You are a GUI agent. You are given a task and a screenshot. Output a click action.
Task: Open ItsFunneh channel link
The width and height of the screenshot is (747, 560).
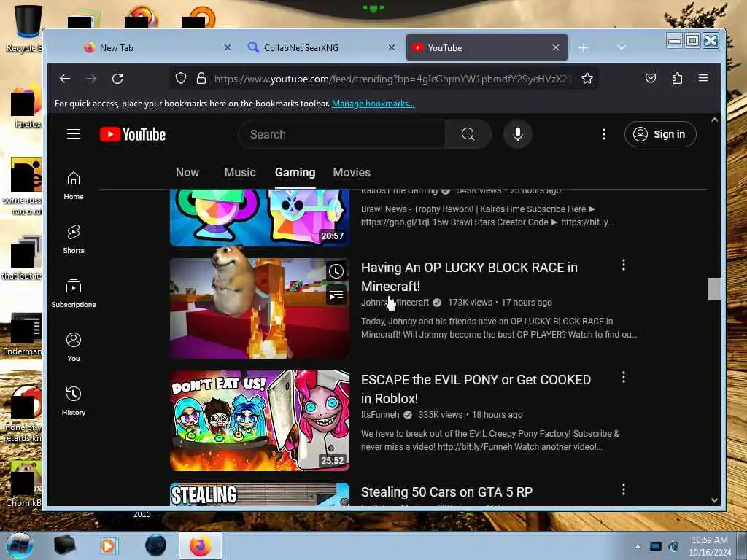point(380,415)
